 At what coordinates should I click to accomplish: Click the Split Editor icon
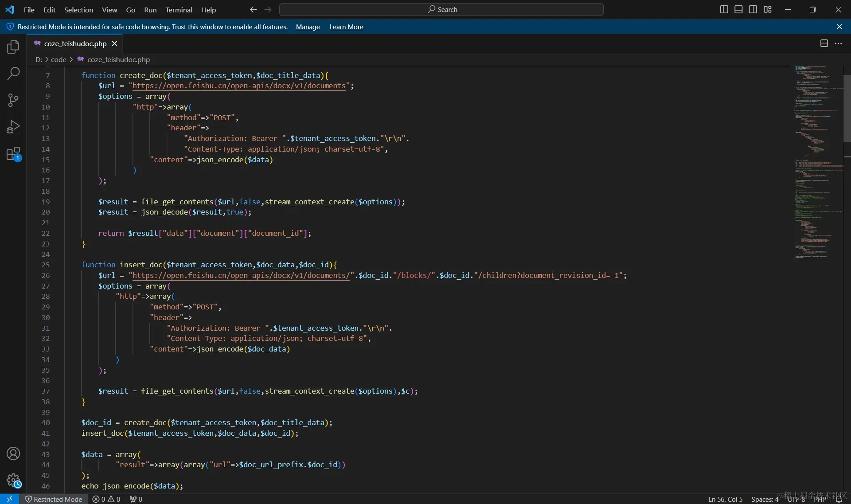(x=824, y=43)
